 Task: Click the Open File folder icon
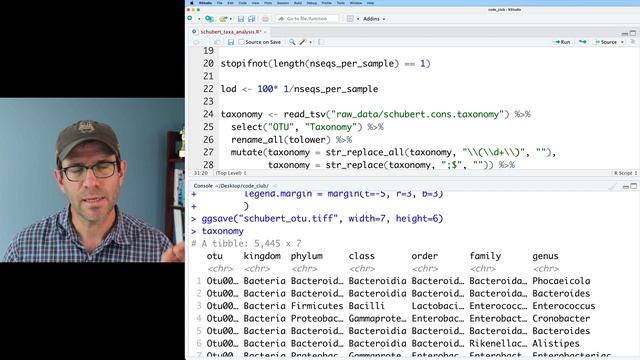223,19
